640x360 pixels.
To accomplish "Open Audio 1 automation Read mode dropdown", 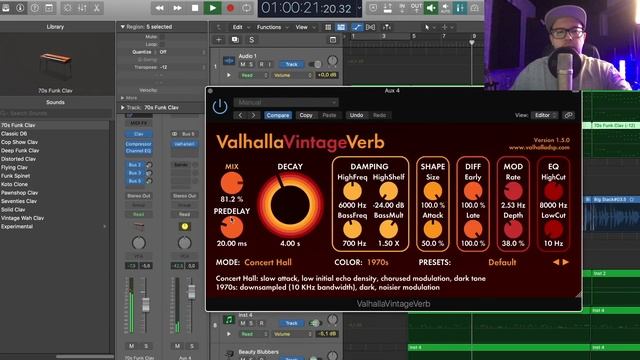I will [x=254, y=75].
